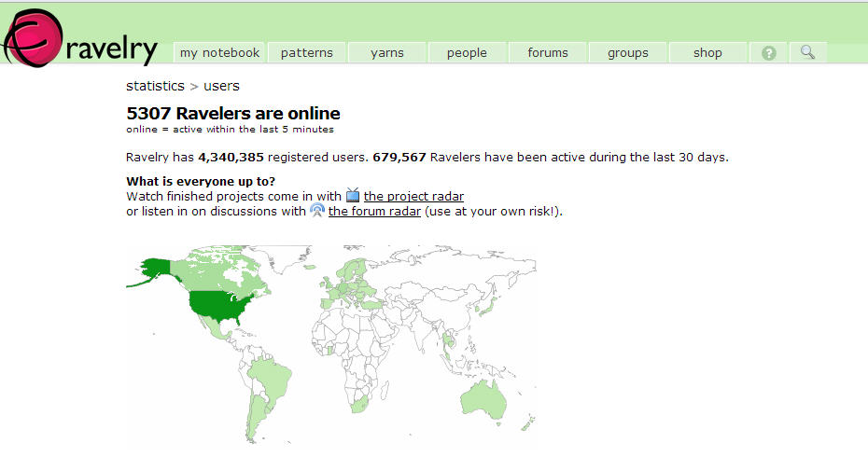The height and width of the screenshot is (457, 868).
Task: Navigate to the groups tab
Action: pyautogui.click(x=628, y=53)
